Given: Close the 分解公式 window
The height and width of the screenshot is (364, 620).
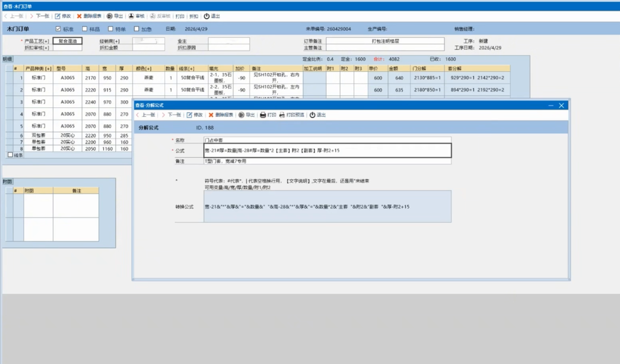Looking at the screenshot, I should [x=561, y=105].
